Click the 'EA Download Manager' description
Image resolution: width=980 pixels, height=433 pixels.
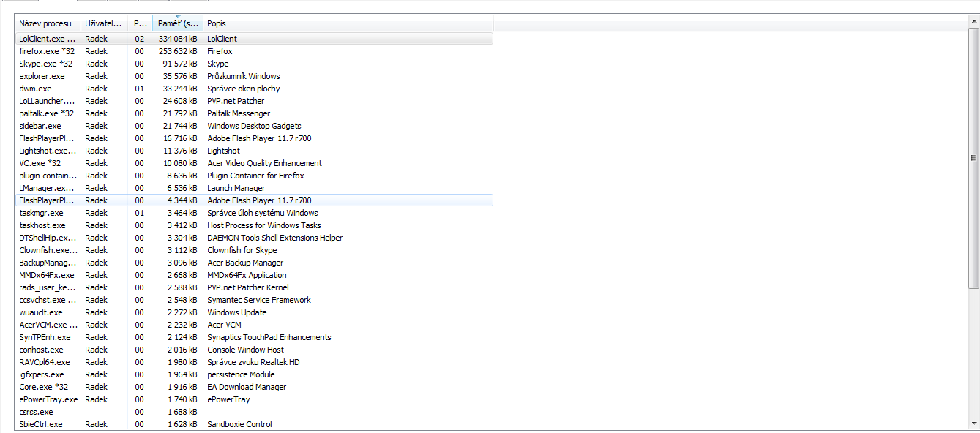coord(247,387)
